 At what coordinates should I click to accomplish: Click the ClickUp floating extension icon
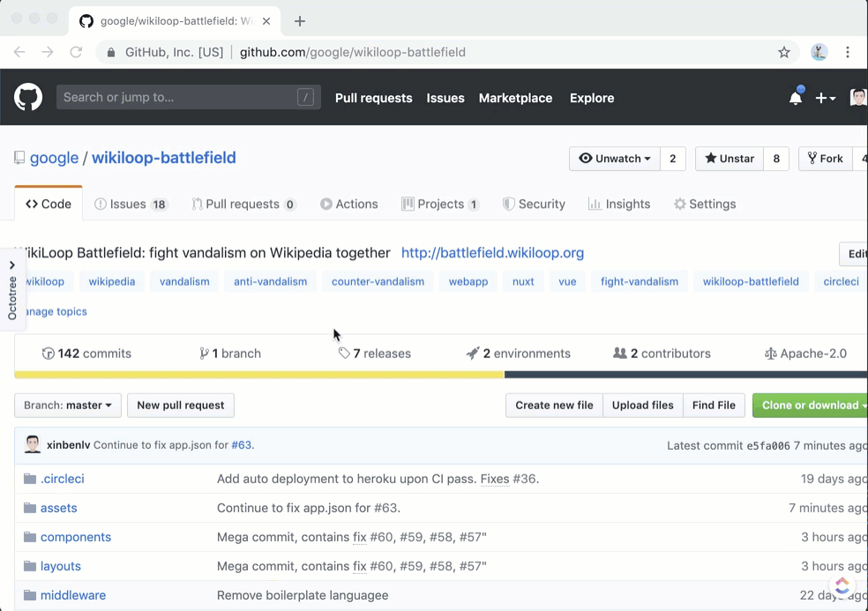[x=842, y=585]
